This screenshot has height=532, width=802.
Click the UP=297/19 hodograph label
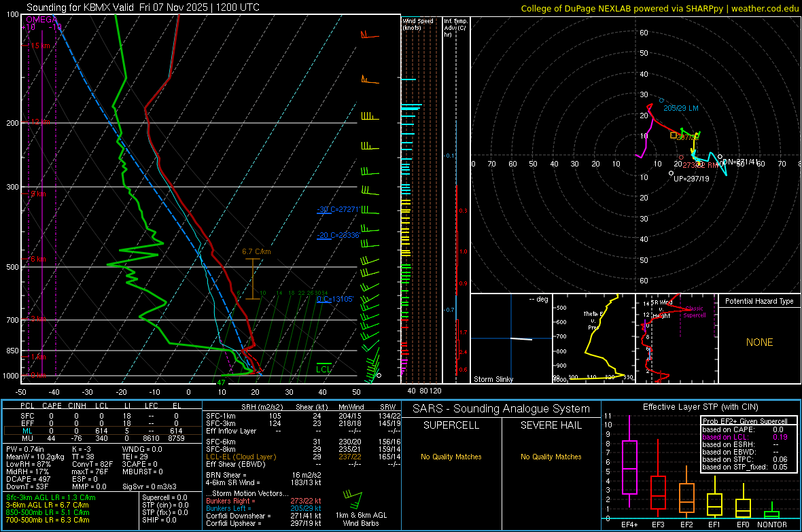coord(691,179)
